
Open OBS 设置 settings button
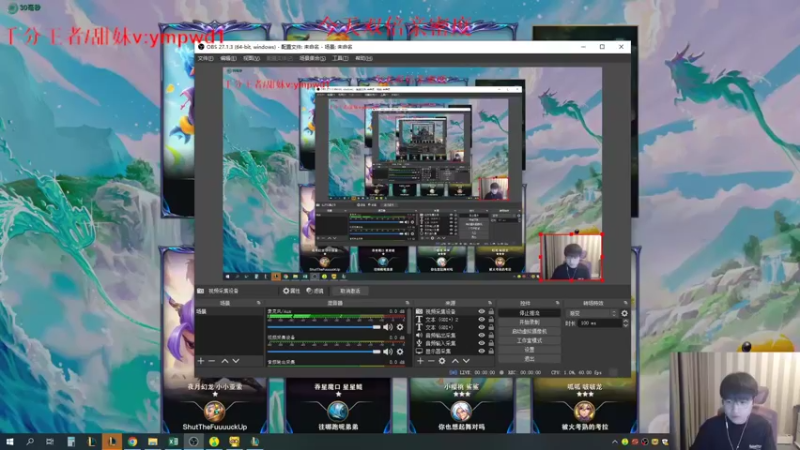(x=529, y=350)
